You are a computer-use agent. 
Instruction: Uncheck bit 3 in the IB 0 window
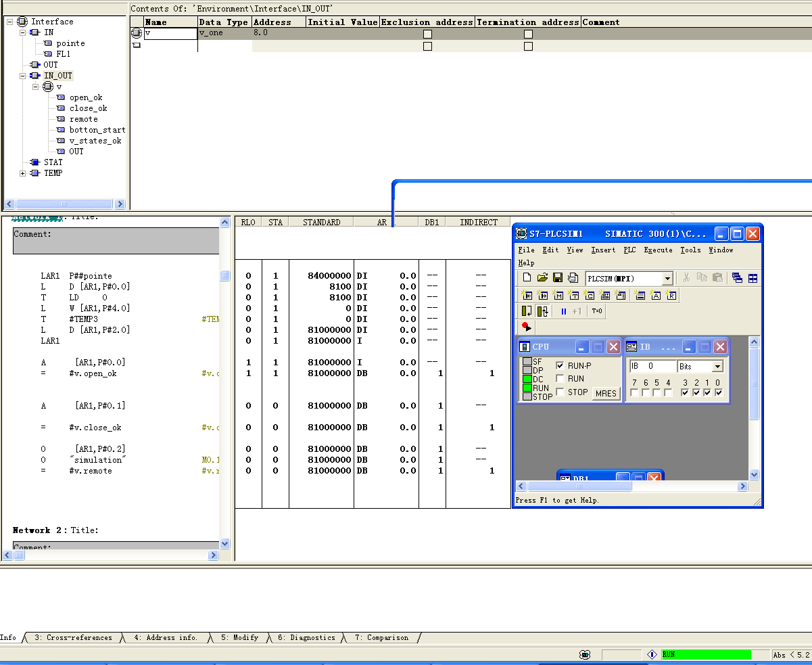tap(685, 393)
